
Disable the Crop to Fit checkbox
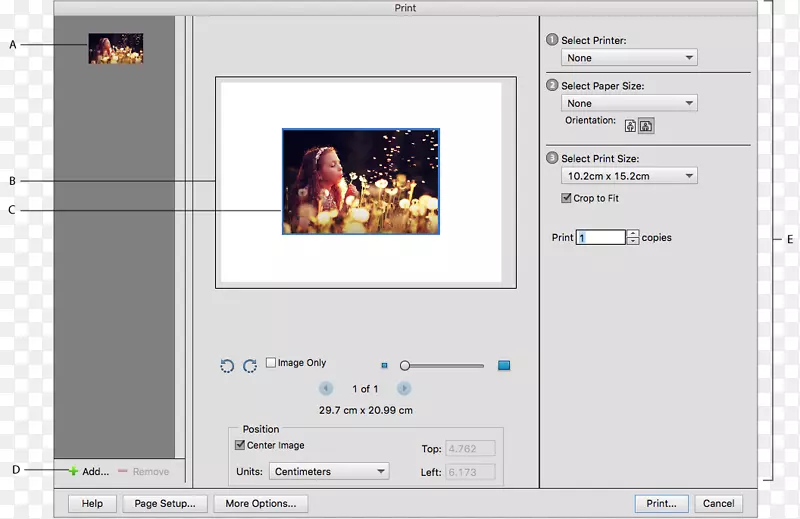tap(566, 198)
